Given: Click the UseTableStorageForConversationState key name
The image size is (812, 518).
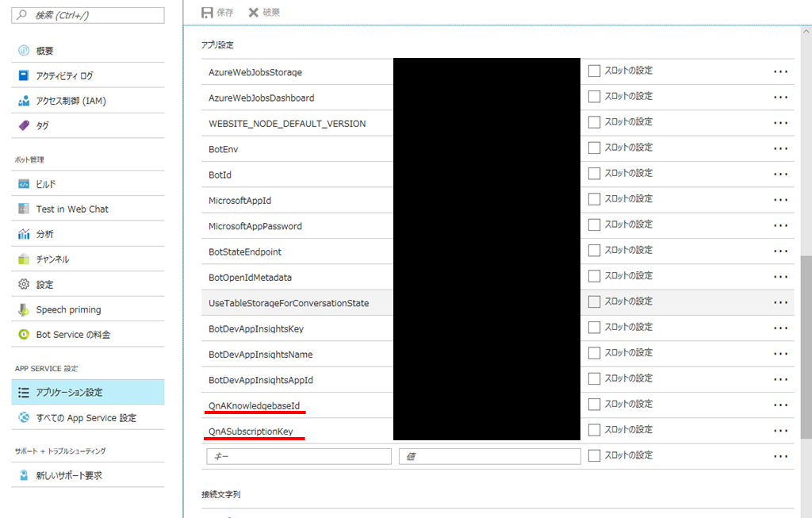Looking at the screenshot, I should click(x=289, y=303).
